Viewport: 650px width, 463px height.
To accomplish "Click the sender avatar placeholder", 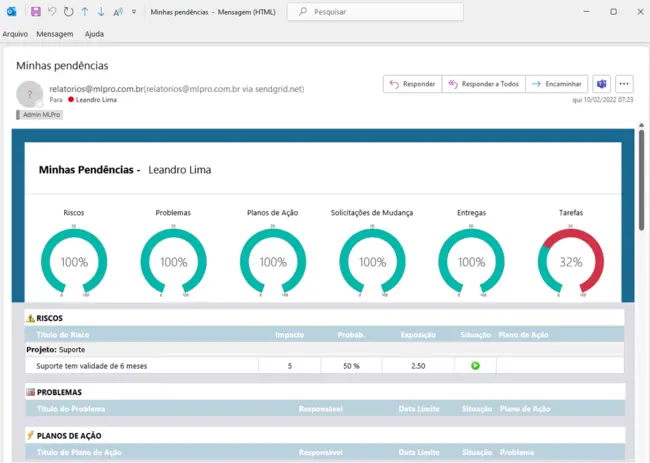I will coord(29,94).
